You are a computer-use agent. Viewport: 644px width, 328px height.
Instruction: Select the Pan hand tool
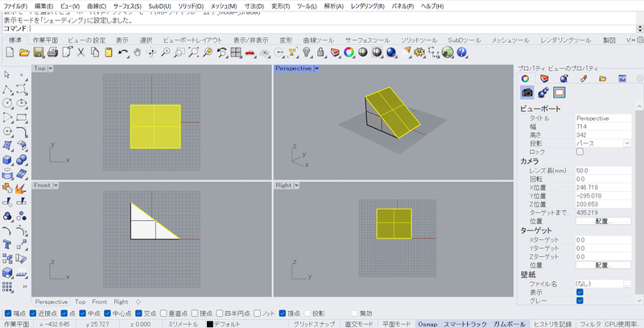pyautogui.click(x=137, y=52)
